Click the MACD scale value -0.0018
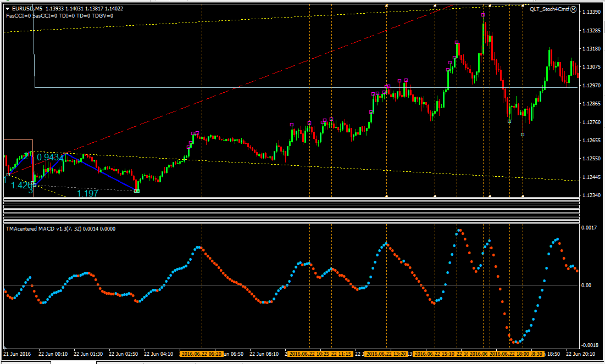The width and height of the screenshot is (605, 364). (x=590, y=345)
